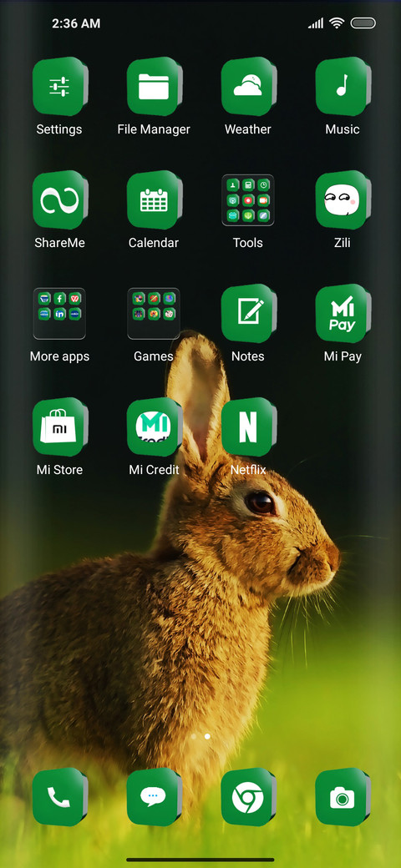Launch the Notes app

(248, 313)
